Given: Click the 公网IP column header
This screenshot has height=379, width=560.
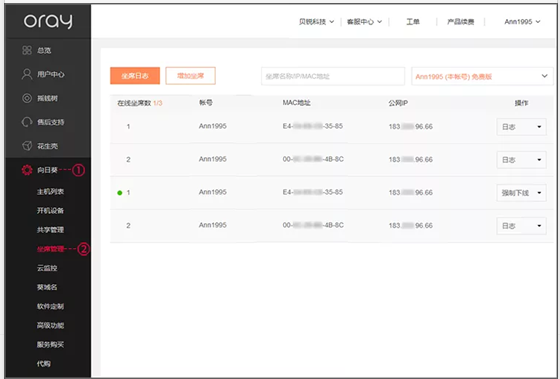Looking at the screenshot, I should 398,103.
